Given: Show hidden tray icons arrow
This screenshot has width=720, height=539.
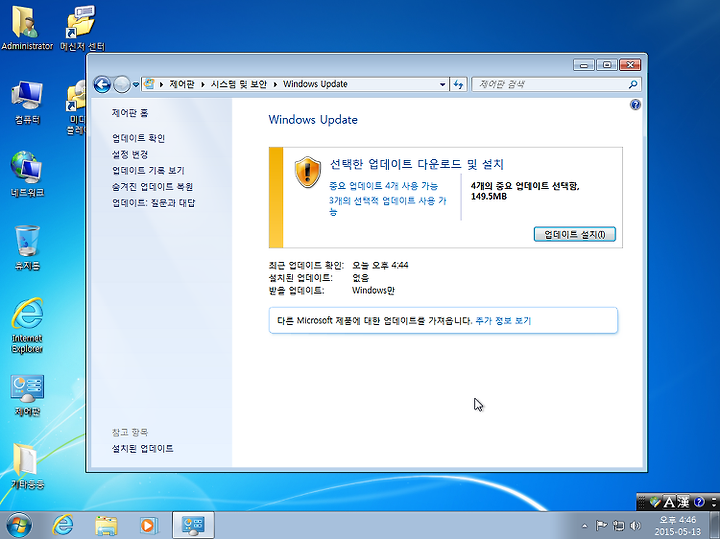Looking at the screenshot, I should 585,526.
